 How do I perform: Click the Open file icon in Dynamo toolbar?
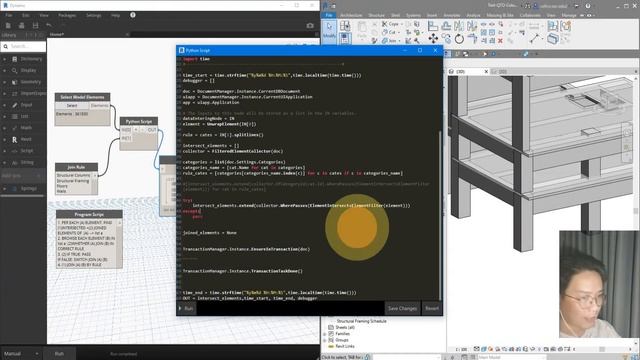pyautogui.click(x=22, y=25)
